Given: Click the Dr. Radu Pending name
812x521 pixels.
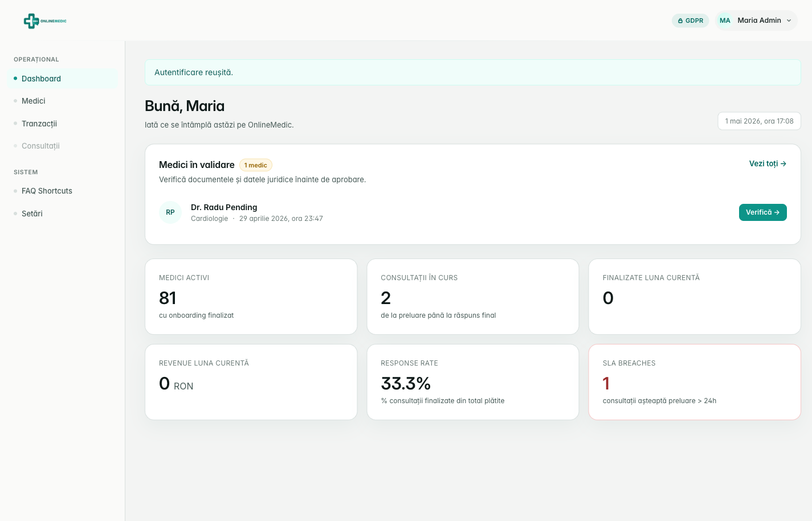Looking at the screenshot, I should tap(224, 207).
